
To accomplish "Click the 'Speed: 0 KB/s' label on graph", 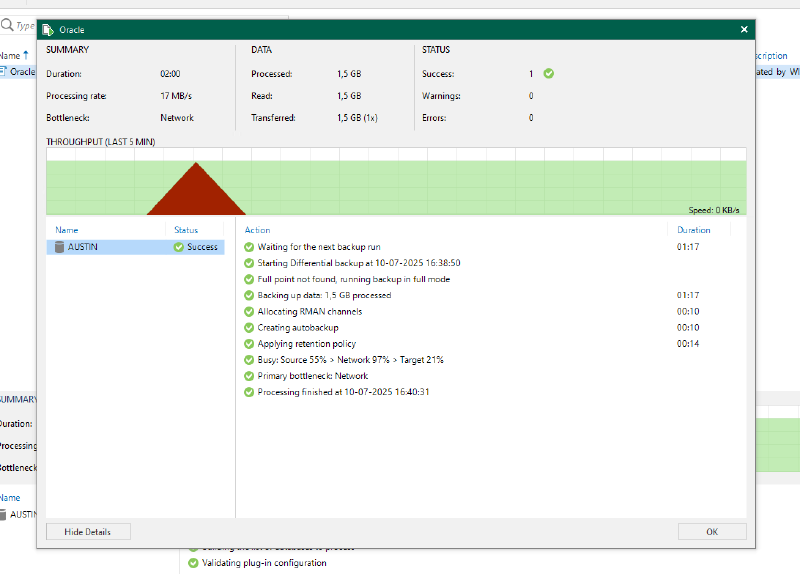I will pos(713,210).
